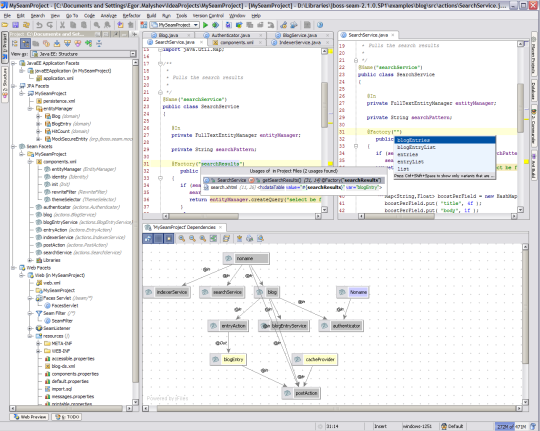Run the project with green play icon
540x431 pixels.
click(205, 25)
